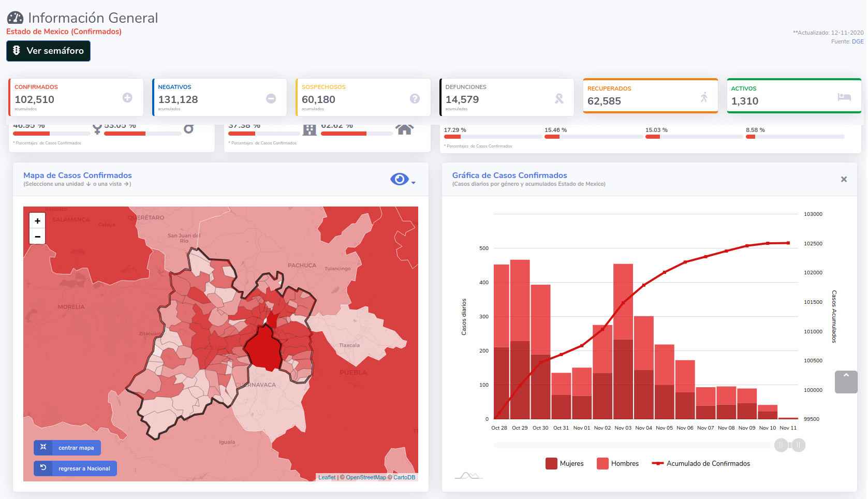This screenshot has width=868, height=499.
Task: Click the scroll-to-top arrow button
Action: 846,382
